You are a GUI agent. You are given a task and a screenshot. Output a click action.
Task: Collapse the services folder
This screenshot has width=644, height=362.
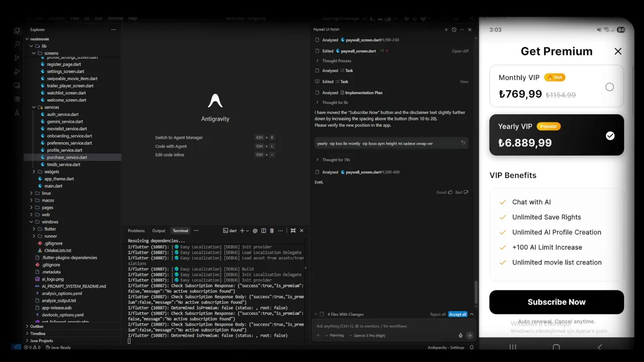[34, 107]
